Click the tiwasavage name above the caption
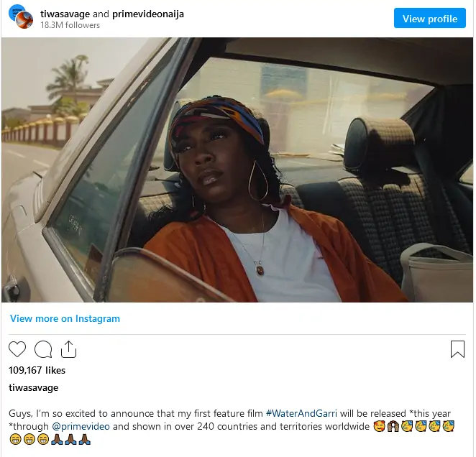 click(33, 387)
